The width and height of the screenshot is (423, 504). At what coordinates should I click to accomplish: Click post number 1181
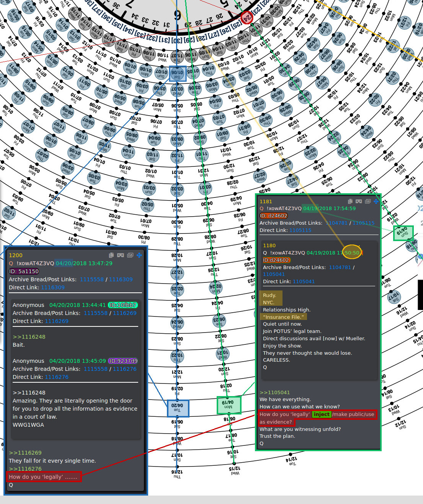coord(266,201)
